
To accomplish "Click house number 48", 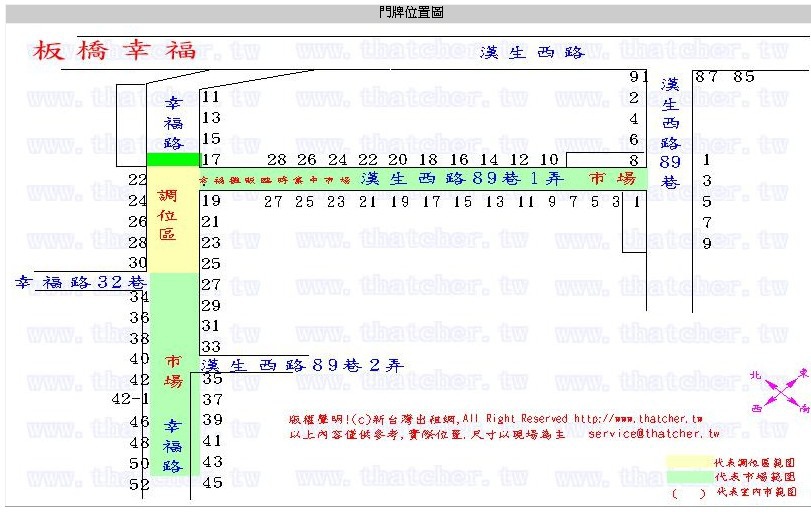I will (x=140, y=443).
